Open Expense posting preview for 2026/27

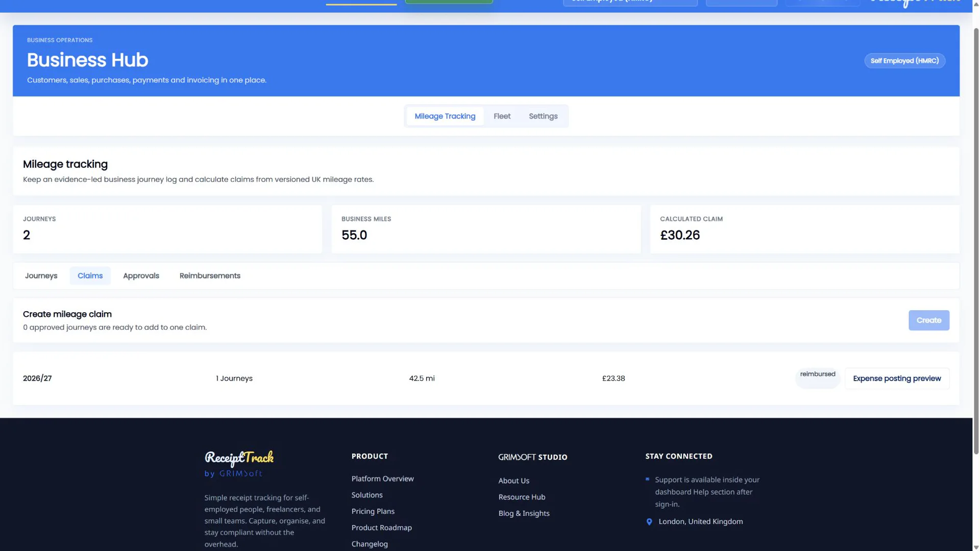pos(897,379)
